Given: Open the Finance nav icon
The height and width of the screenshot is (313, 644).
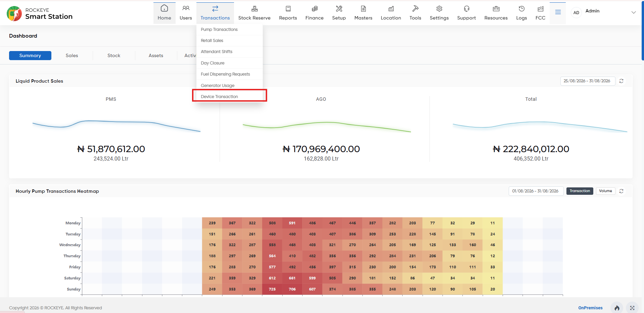Looking at the screenshot, I should coord(314,9).
